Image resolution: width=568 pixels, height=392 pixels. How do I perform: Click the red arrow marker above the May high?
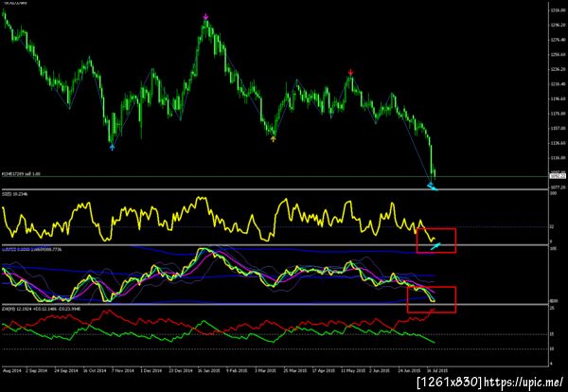pos(350,72)
